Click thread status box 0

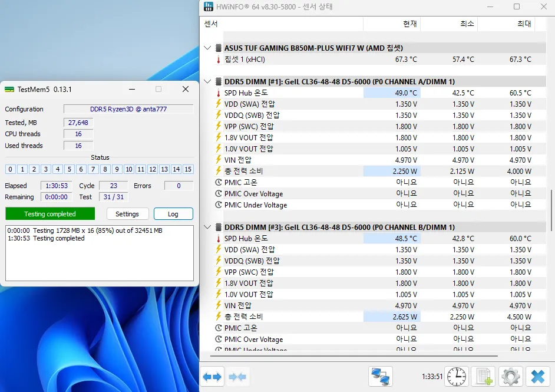point(10,169)
